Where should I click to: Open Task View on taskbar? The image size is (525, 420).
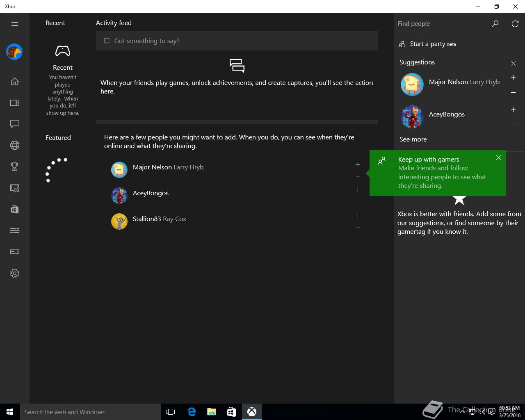pyautogui.click(x=171, y=412)
